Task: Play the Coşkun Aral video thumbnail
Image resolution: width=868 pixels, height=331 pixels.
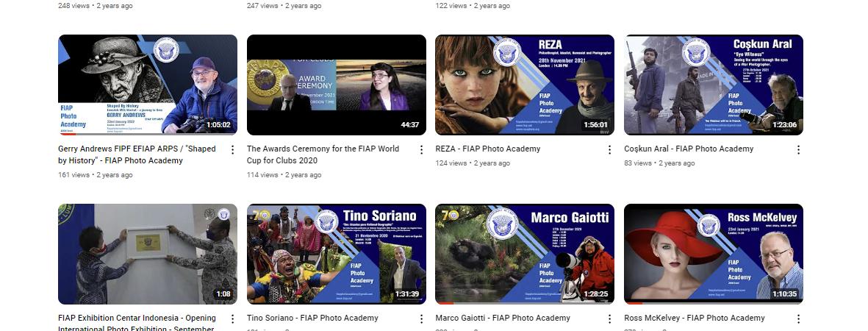Action: tap(714, 85)
